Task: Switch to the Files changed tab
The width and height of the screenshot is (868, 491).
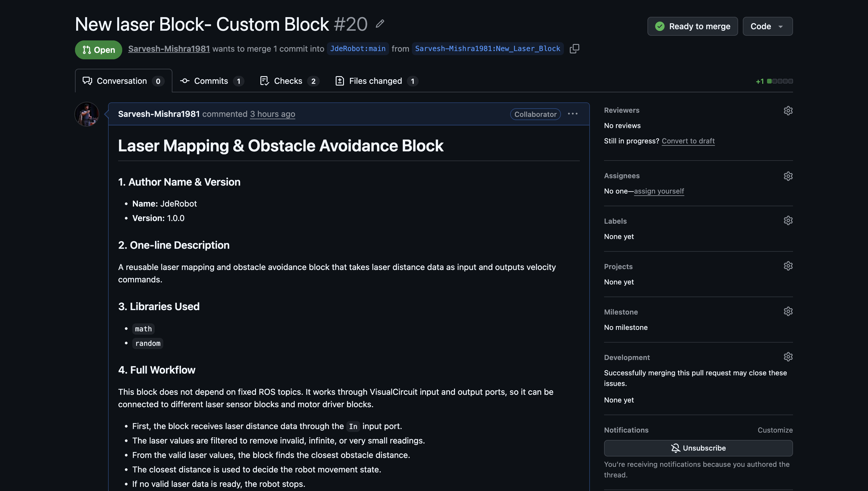Action: [x=376, y=81]
